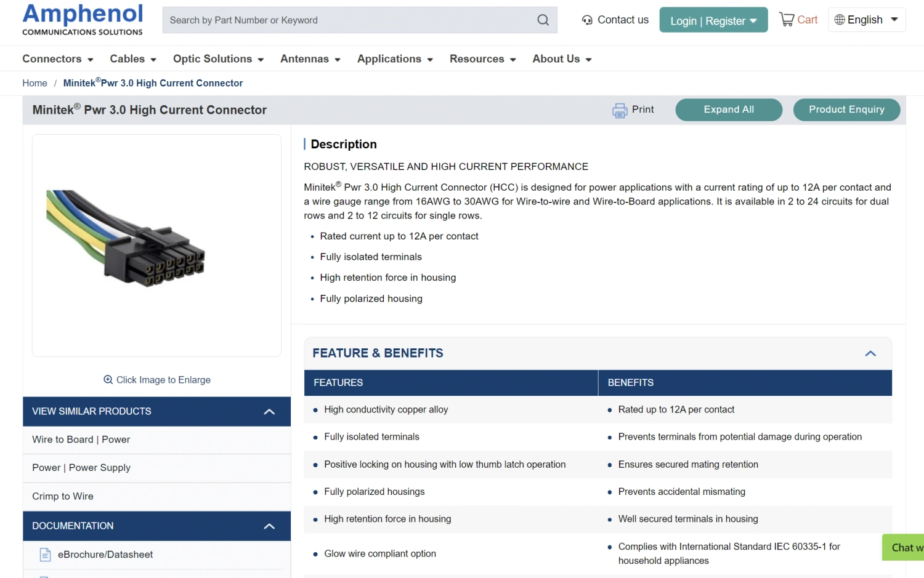The image size is (924, 578).
Task: Click the Product Enquiry button
Action: pos(846,110)
